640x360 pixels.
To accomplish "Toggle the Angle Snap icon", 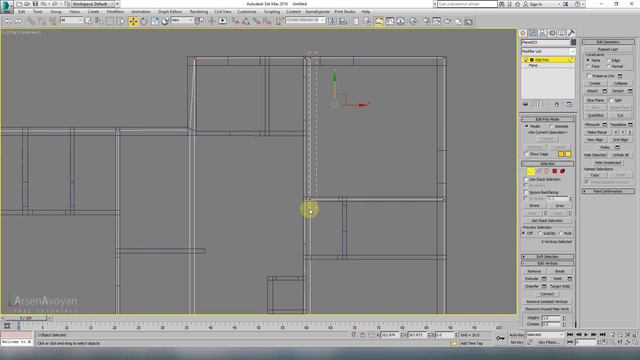I will tap(246, 21).
